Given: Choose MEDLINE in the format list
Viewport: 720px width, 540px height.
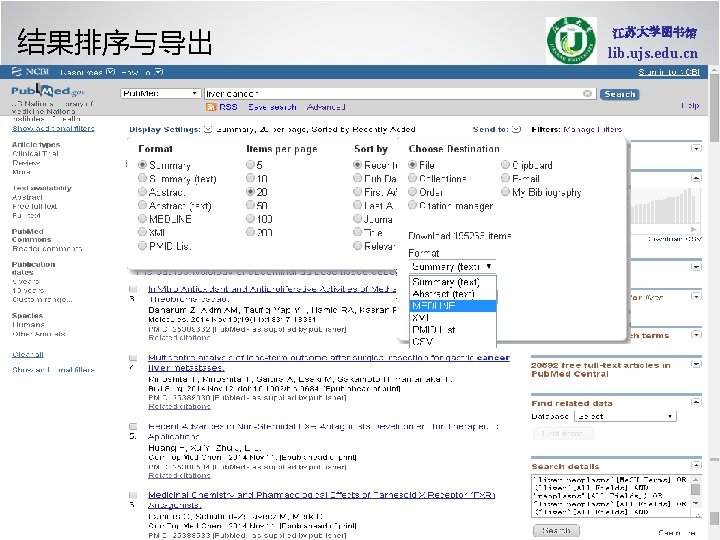Looking at the screenshot, I should point(452,306).
